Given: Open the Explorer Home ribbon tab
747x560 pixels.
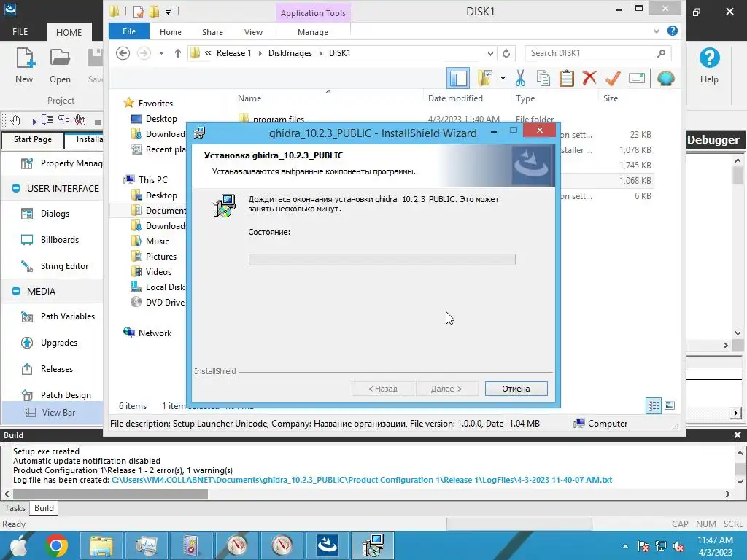Looking at the screenshot, I should (171, 32).
